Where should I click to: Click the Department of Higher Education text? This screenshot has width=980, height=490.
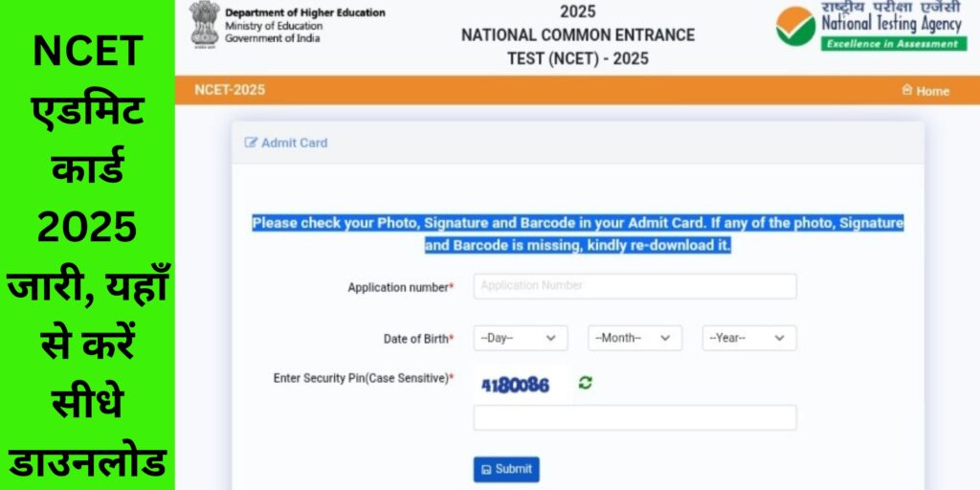point(305,12)
